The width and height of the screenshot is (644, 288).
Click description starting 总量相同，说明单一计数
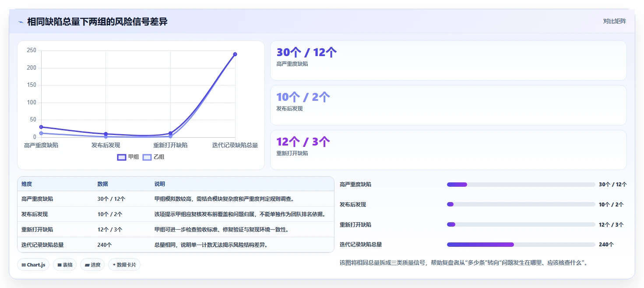point(211,245)
